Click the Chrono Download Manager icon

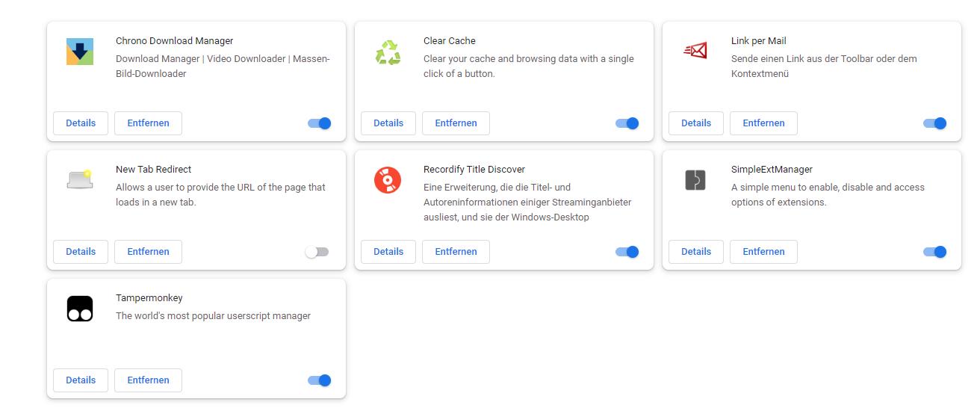tap(80, 52)
